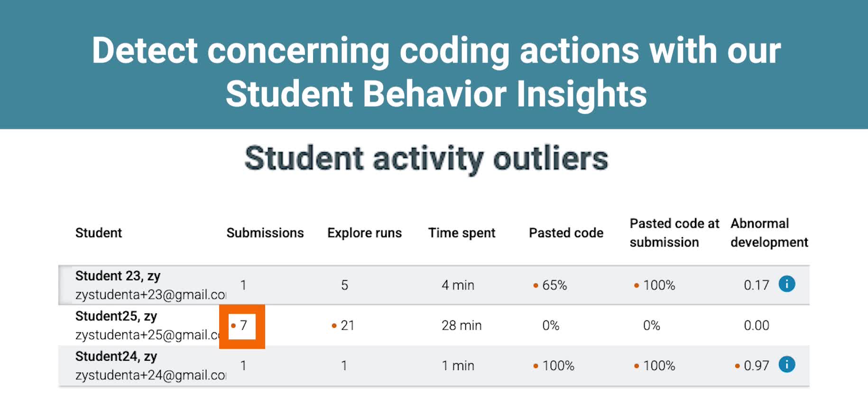
Task: Click the Abnormal development column header
Action: click(x=769, y=233)
